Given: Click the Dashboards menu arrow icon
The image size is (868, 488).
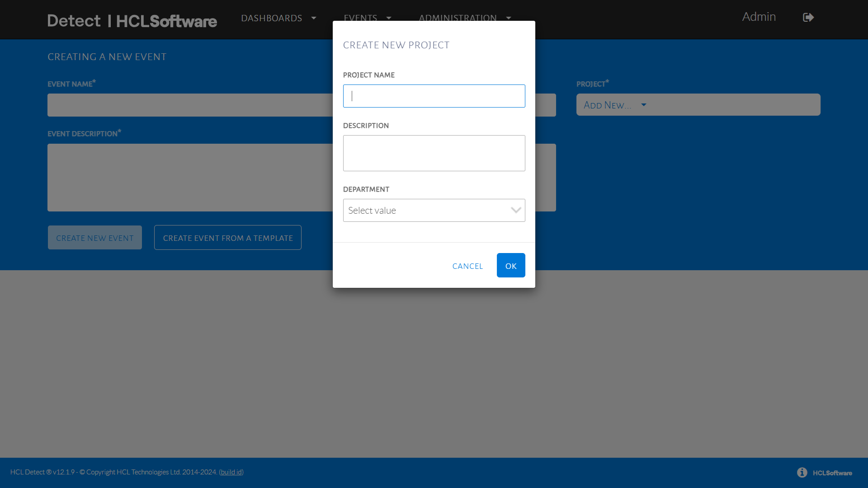Looking at the screenshot, I should pyautogui.click(x=314, y=18).
